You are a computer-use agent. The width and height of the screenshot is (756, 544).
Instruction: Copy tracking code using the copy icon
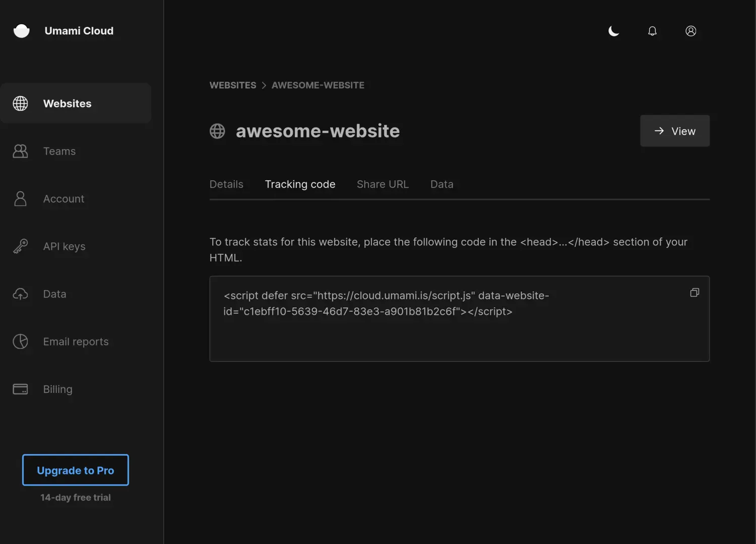click(695, 292)
